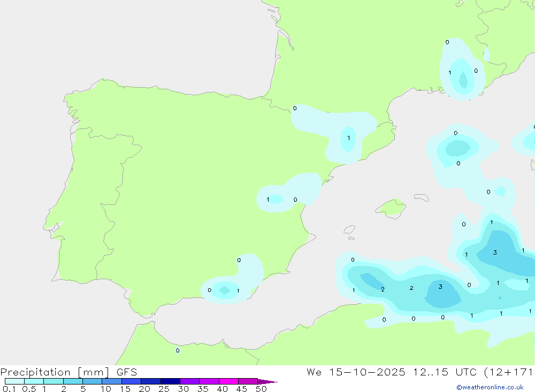Click the "25" legend label
Image resolution: width=535 pixels, height=392 pixels.
(x=164, y=389)
